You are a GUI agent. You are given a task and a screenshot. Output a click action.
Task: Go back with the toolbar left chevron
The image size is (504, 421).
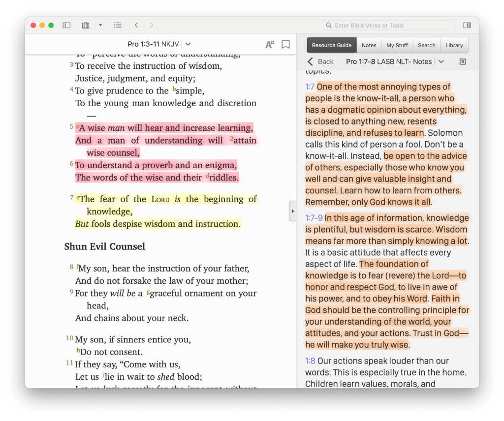click(136, 25)
